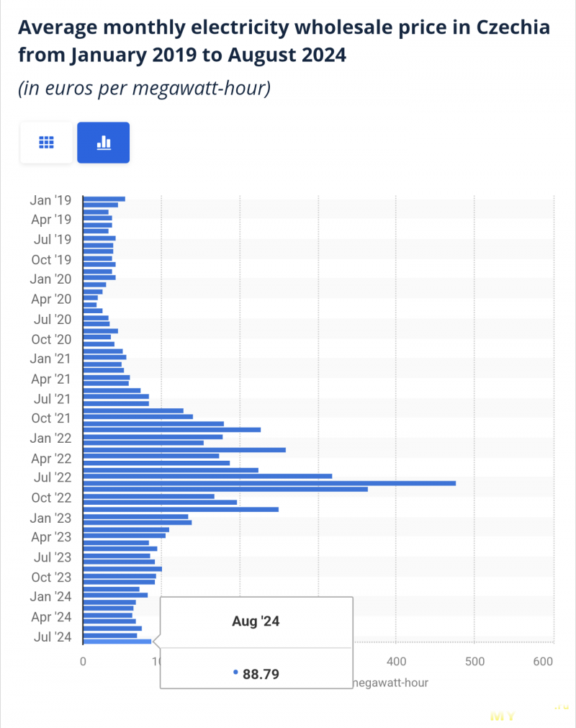This screenshot has height=728, width=576.
Task: Select the Apr '24 axis label
Action: pyautogui.click(x=51, y=617)
